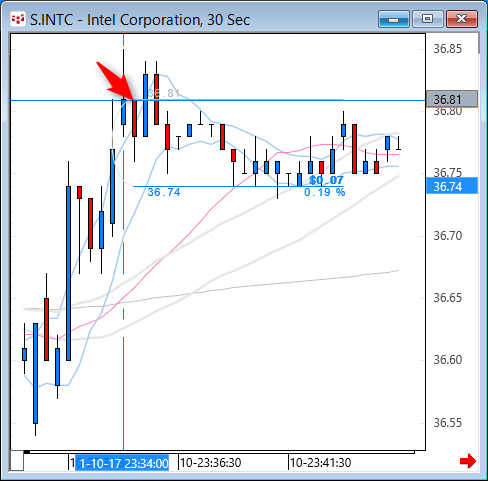Click the 10-23:36:30 time axis label
This screenshot has width=488, height=481.
click(211, 463)
